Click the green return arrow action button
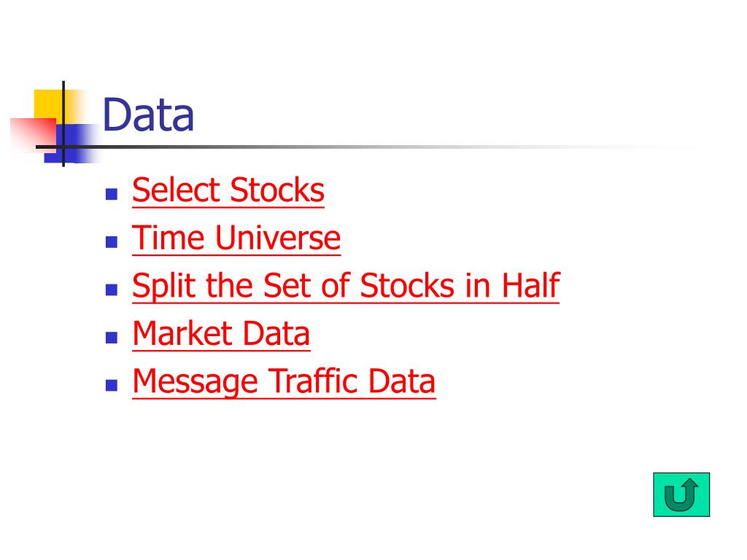This screenshot has height=560, width=747. 681,494
